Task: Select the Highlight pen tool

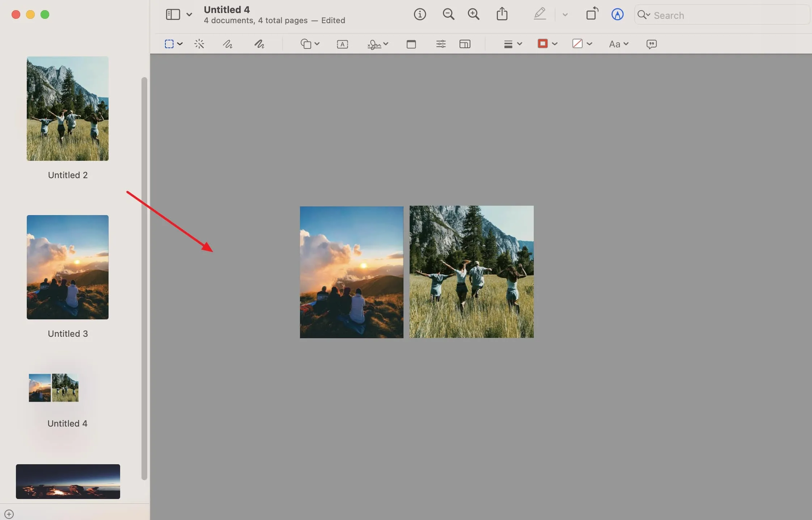Action: [540, 14]
